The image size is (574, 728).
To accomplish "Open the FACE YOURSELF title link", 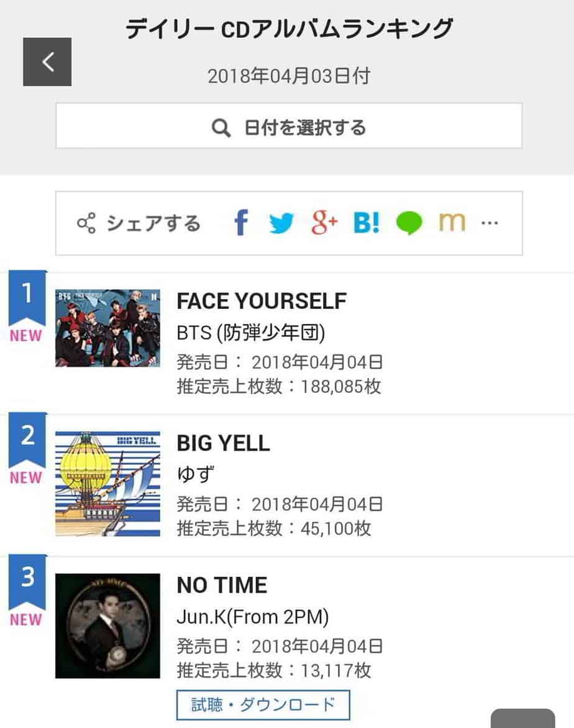I will click(262, 301).
